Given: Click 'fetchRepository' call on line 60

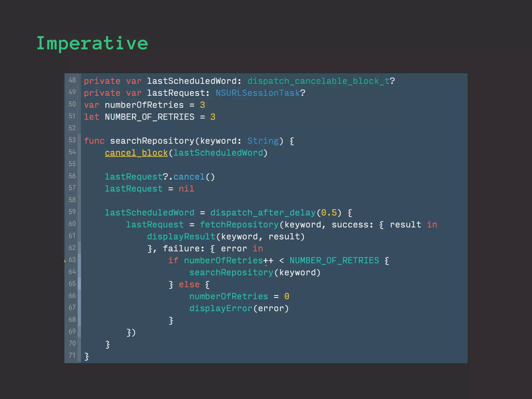Looking at the screenshot, I should click(x=239, y=224).
